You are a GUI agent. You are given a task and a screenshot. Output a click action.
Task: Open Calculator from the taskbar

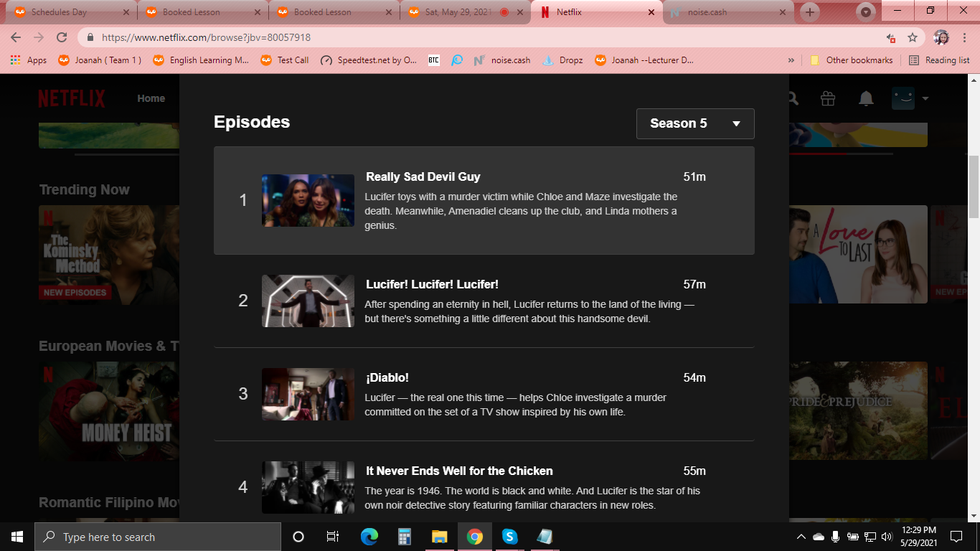[x=404, y=537]
